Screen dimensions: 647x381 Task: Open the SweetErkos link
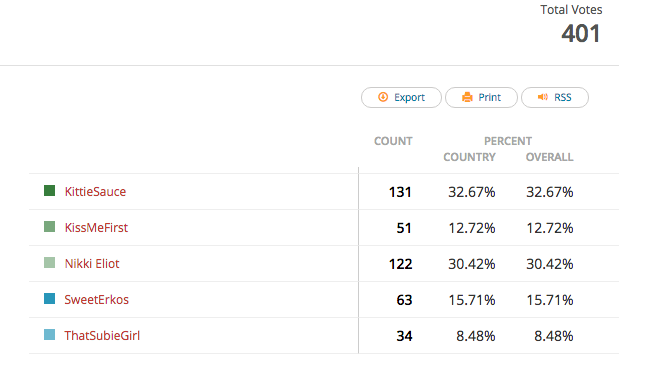(x=97, y=299)
